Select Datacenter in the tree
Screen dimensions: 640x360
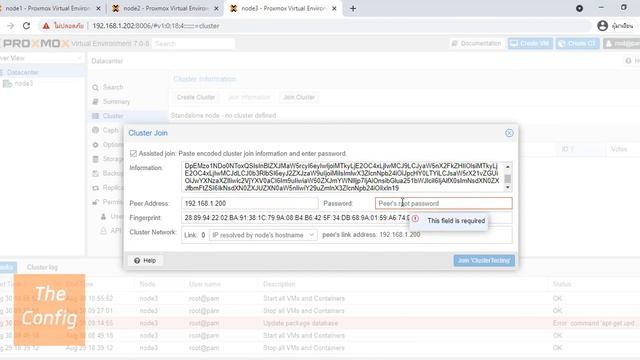point(22,72)
